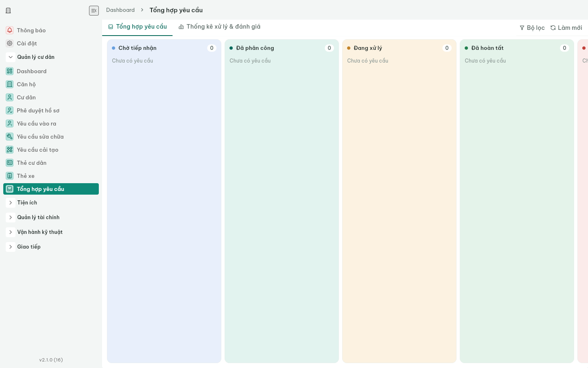Click the Đang xử lý column header
The width and height of the screenshot is (588, 368).
point(368,48)
